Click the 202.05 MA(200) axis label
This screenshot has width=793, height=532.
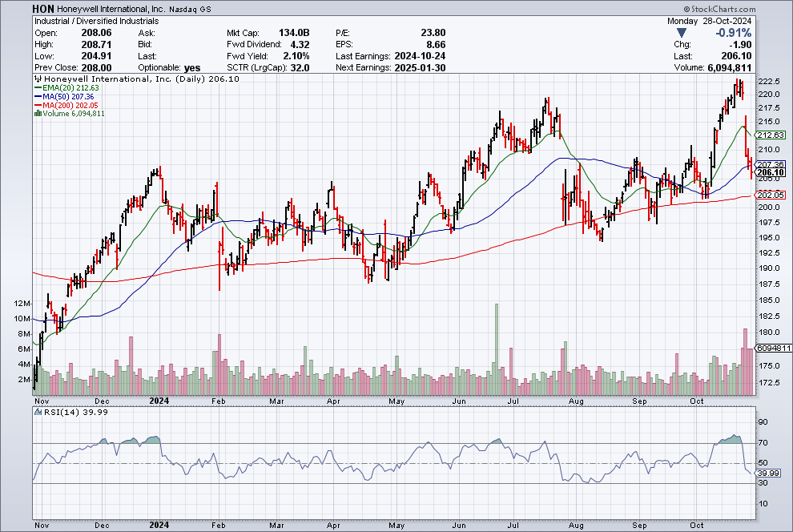coord(771,195)
